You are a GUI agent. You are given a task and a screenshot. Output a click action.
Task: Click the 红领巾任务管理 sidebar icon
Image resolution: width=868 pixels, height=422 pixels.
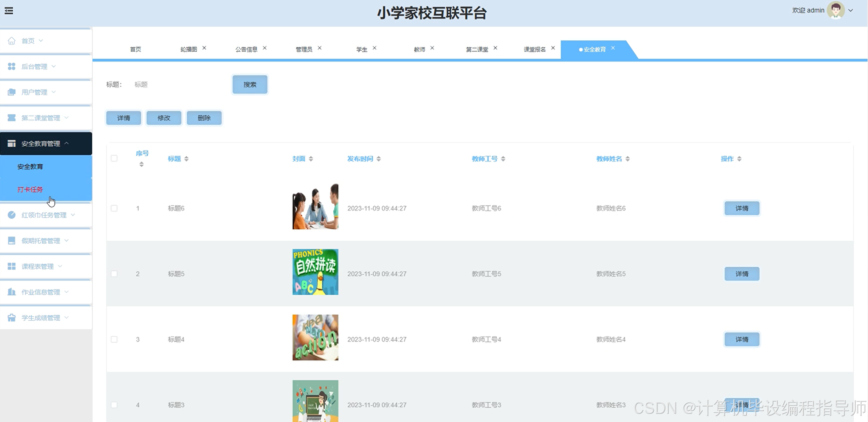pyautogui.click(x=12, y=215)
